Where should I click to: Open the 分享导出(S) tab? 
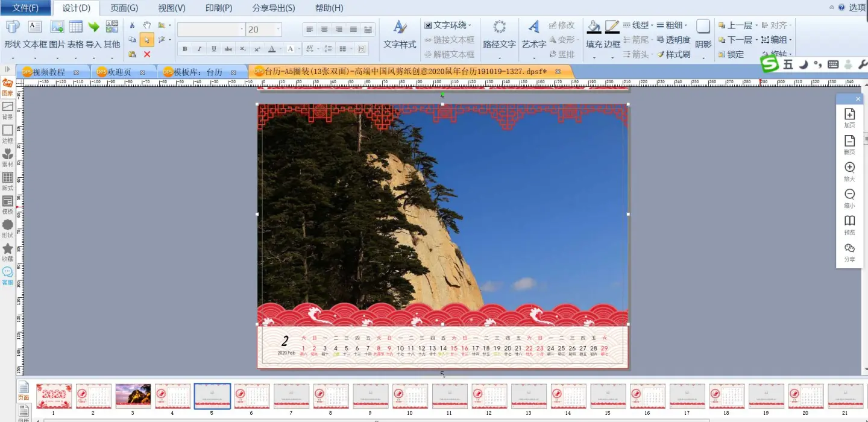coord(274,8)
